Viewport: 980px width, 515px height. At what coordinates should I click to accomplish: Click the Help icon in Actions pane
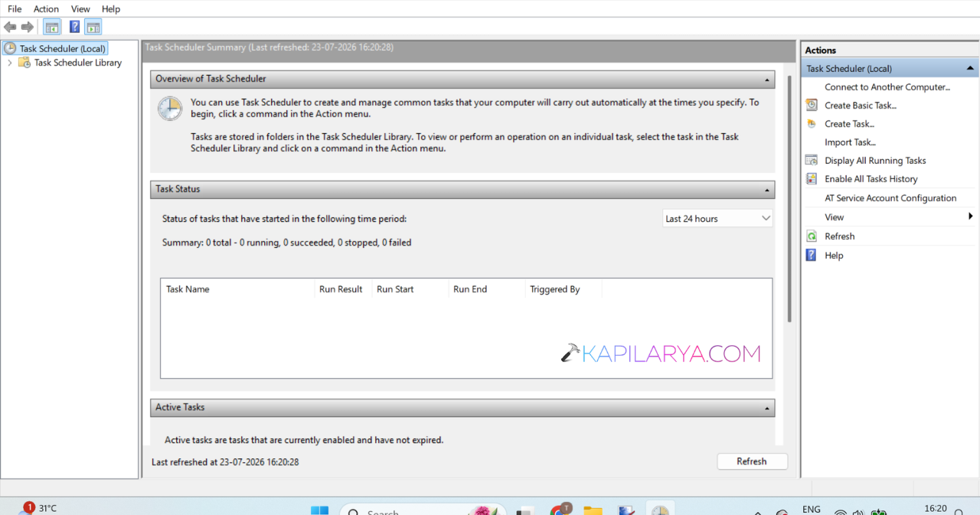coord(812,256)
